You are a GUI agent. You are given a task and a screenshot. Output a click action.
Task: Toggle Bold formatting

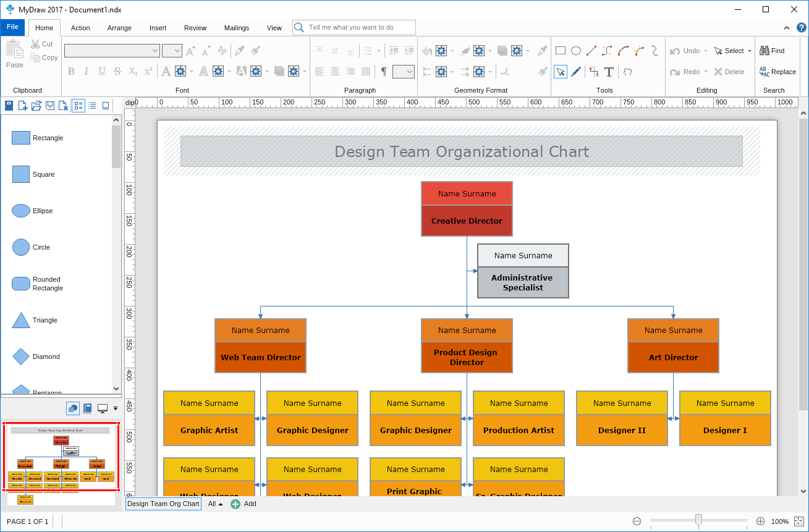tap(71, 72)
